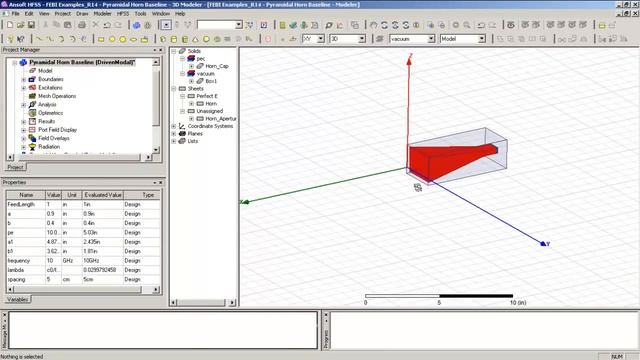The image size is (640, 360).
Task: Click the Undo arrow icon in the top toolbar
Action: pyautogui.click(x=107, y=25)
